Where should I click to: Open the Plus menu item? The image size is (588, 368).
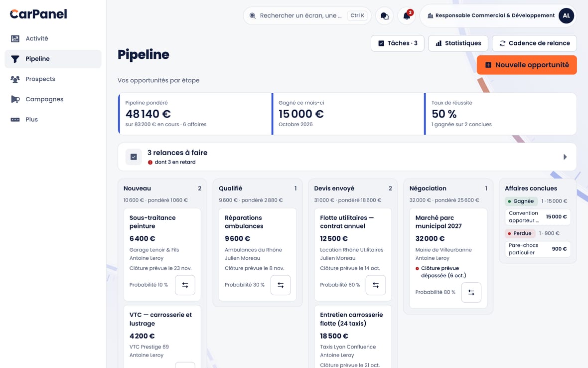(53, 120)
